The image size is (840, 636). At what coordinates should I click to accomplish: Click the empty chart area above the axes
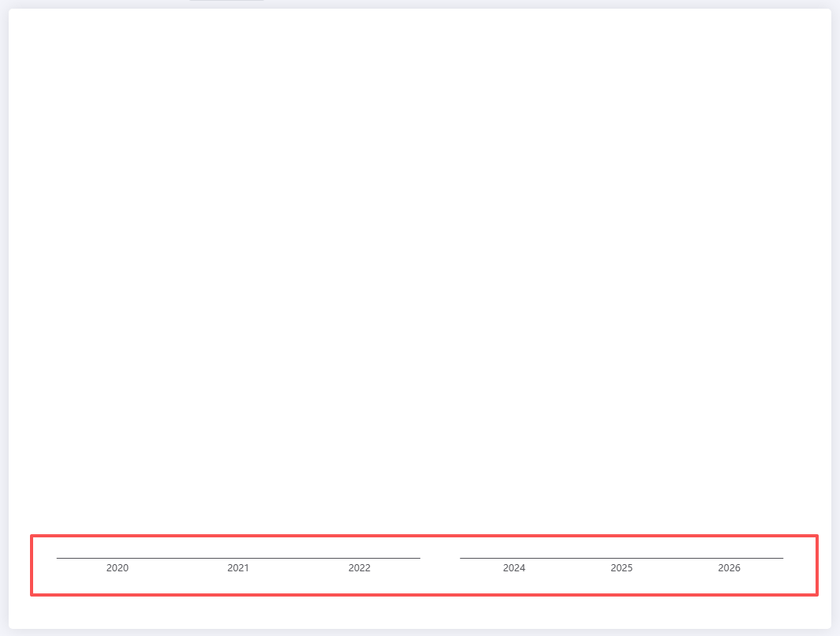click(420, 268)
